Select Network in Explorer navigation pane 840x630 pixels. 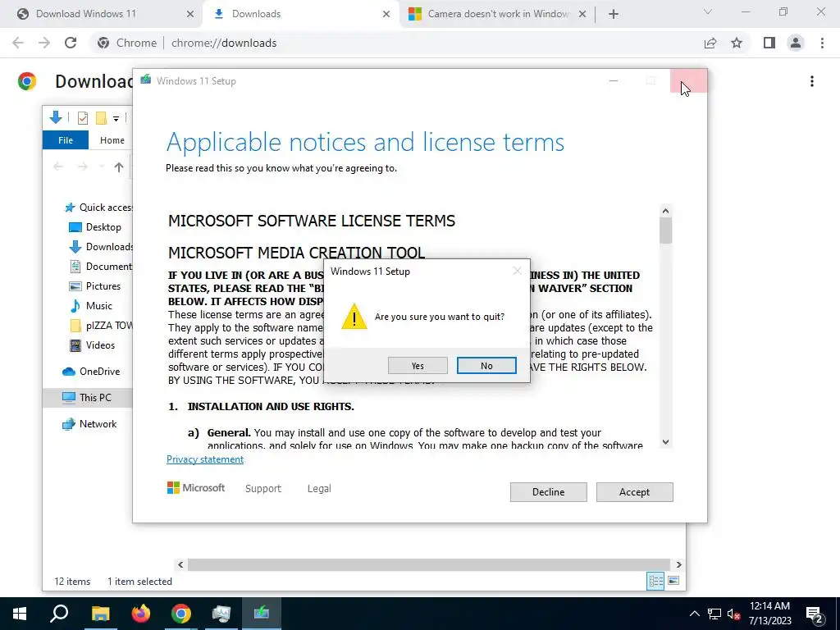[89, 424]
